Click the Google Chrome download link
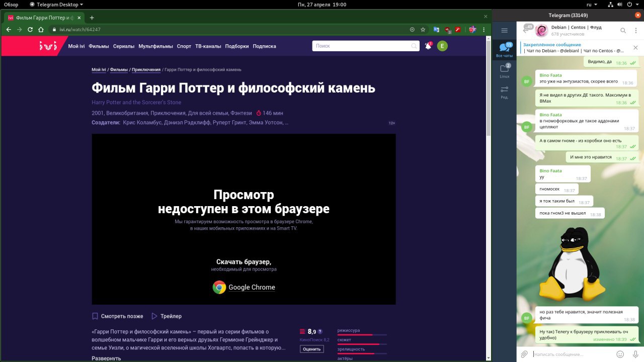Image resolution: width=644 pixels, height=362 pixels. pyautogui.click(x=252, y=288)
